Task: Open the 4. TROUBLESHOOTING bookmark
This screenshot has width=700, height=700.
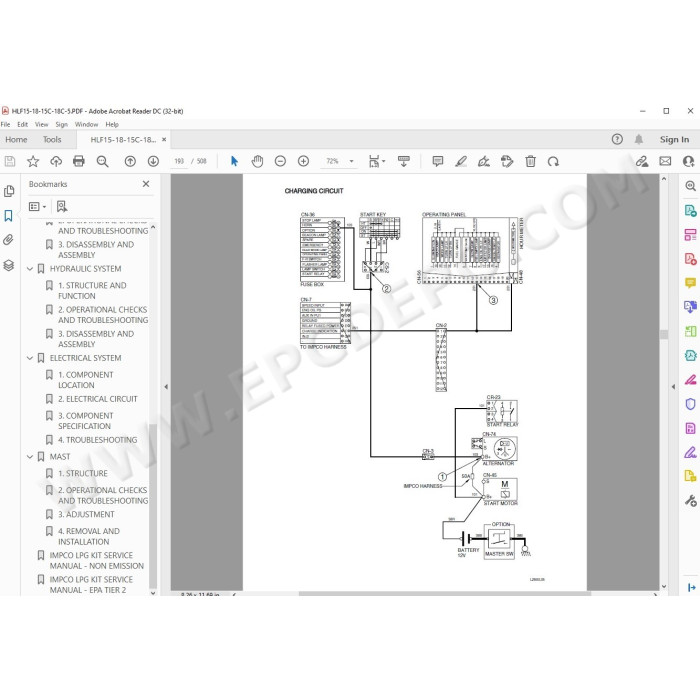Action: point(98,440)
